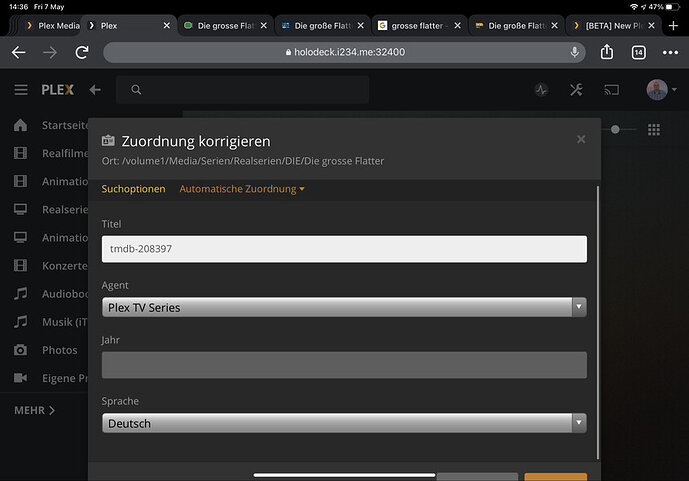Click music note icon beside Musik (iT
The image size is (689, 481).
click(x=20, y=322)
